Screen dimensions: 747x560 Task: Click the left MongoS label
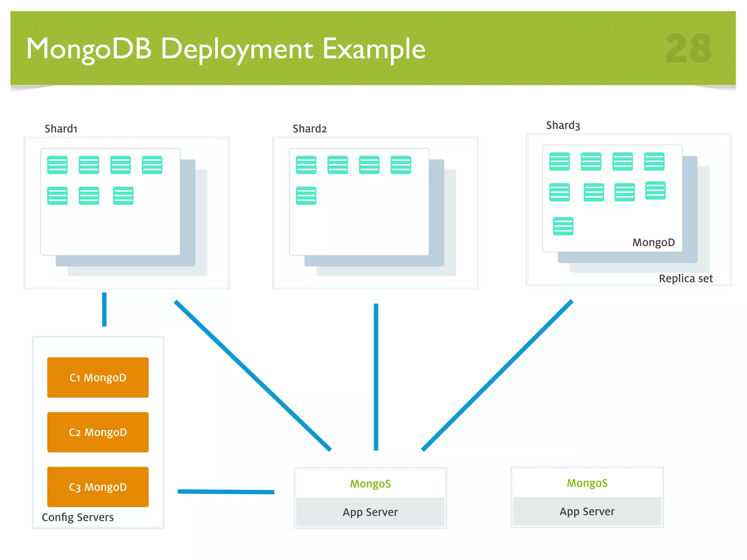coord(370,484)
